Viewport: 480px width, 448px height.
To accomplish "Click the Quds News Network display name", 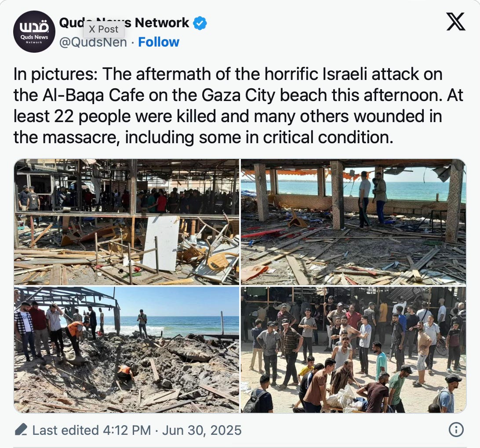I will (x=124, y=23).
